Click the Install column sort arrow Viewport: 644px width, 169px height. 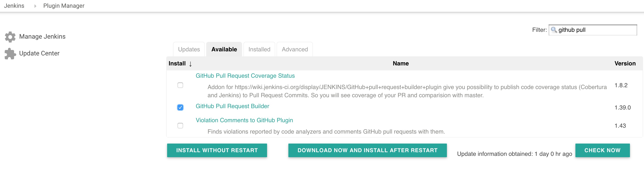click(x=190, y=64)
